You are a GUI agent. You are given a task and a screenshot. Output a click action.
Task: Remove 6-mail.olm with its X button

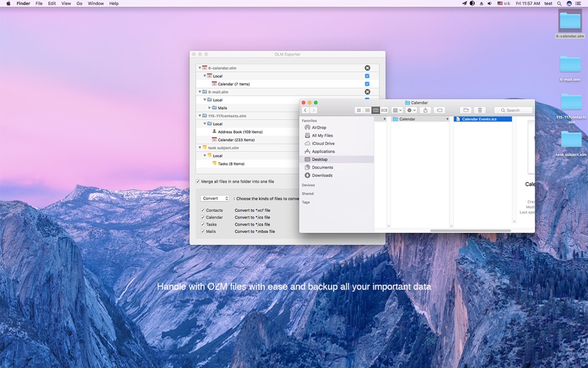click(x=367, y=92)
